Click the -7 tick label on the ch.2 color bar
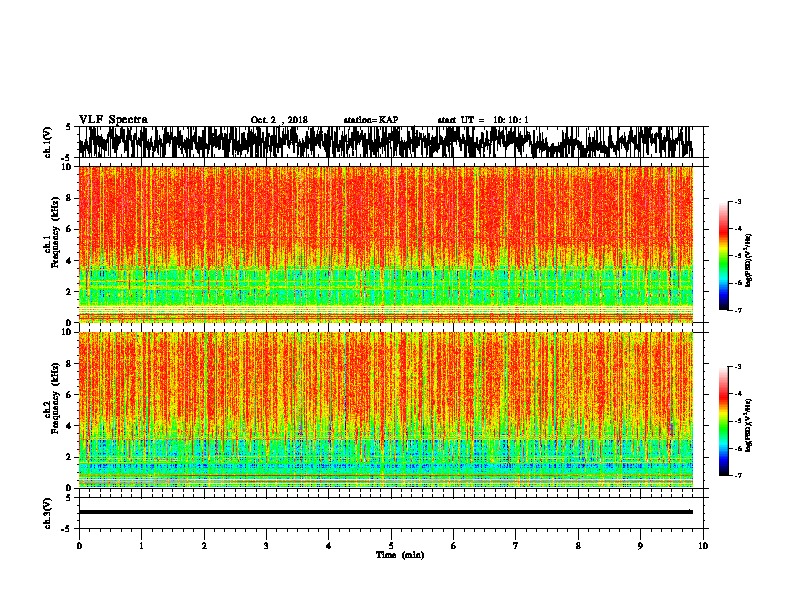 pyautogui.click(x=737, y=475)
